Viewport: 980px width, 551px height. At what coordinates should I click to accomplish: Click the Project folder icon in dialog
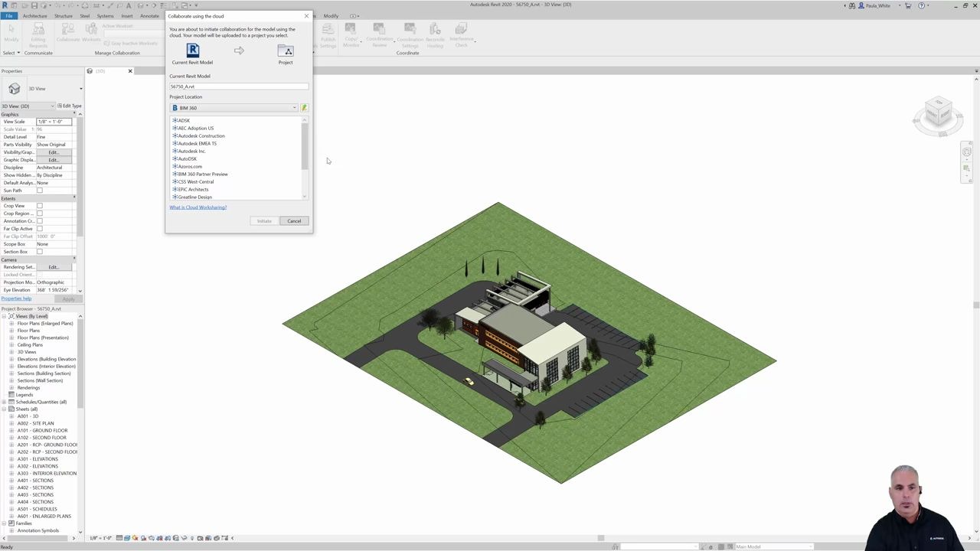click(x=286, y=51)
